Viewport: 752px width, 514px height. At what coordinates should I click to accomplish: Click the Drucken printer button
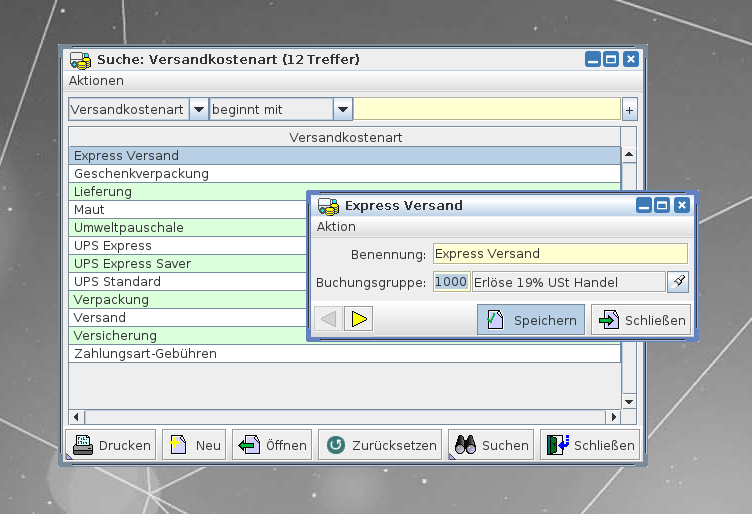[x=111, y=445]
